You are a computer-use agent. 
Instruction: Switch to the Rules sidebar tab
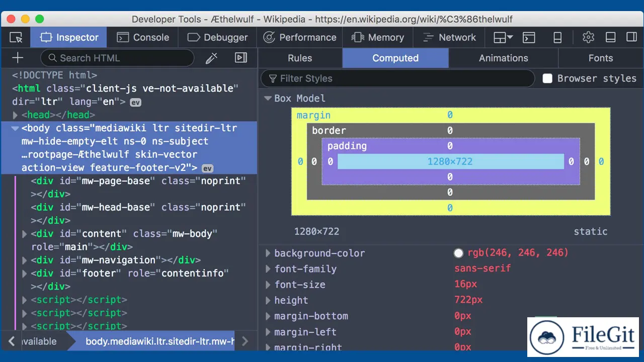[x=300, y=58]
